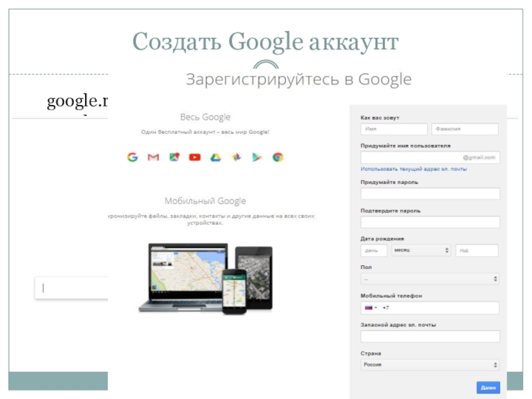532x399 pixels.
Task: Click the Google Play icon
Action: (257, 157)
